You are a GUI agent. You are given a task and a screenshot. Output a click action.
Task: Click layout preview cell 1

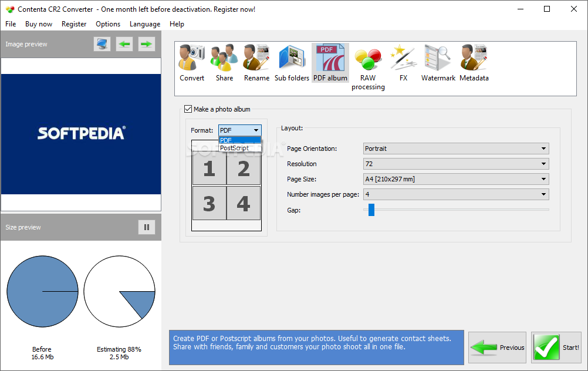(209, 168)
